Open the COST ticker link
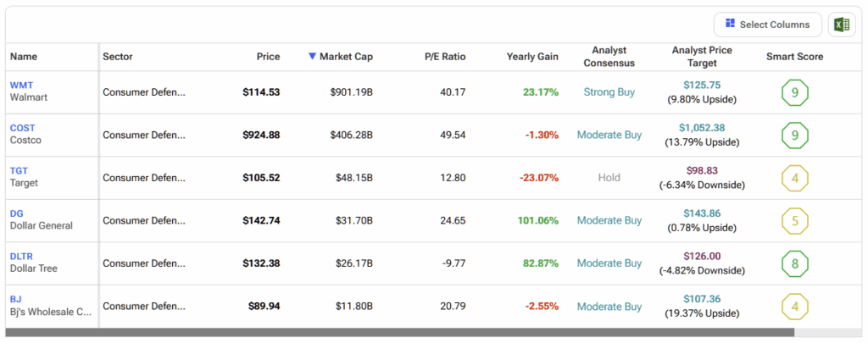This screenshot has height=343, width=868. coord(22,128)
